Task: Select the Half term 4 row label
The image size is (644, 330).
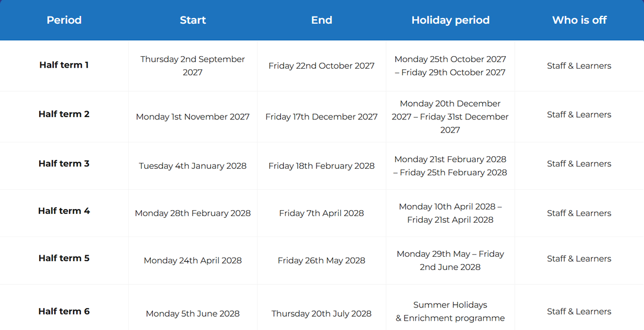Action: coord(64,211)
